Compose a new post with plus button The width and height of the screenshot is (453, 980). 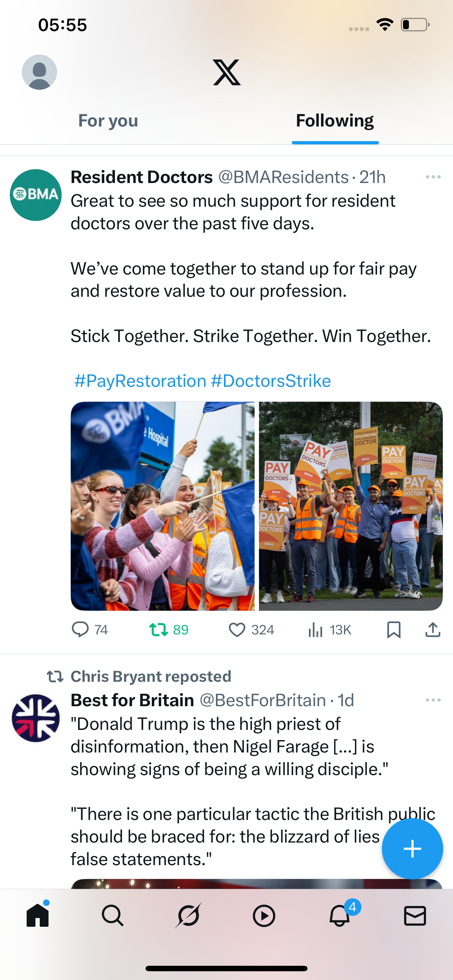pos(412,849)
